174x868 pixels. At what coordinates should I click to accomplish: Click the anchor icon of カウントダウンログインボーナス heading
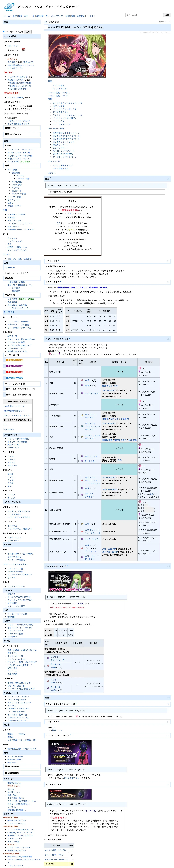(x=168, y=704)
